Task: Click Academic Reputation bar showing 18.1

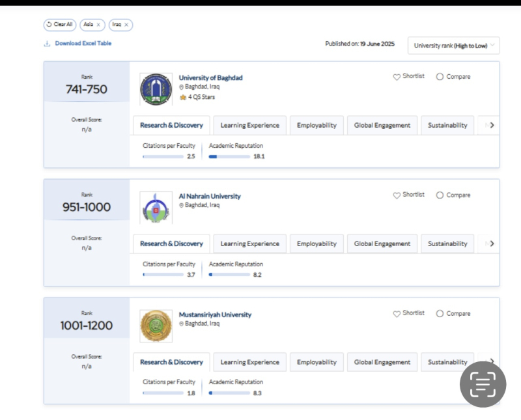Action: pos(229,156)
